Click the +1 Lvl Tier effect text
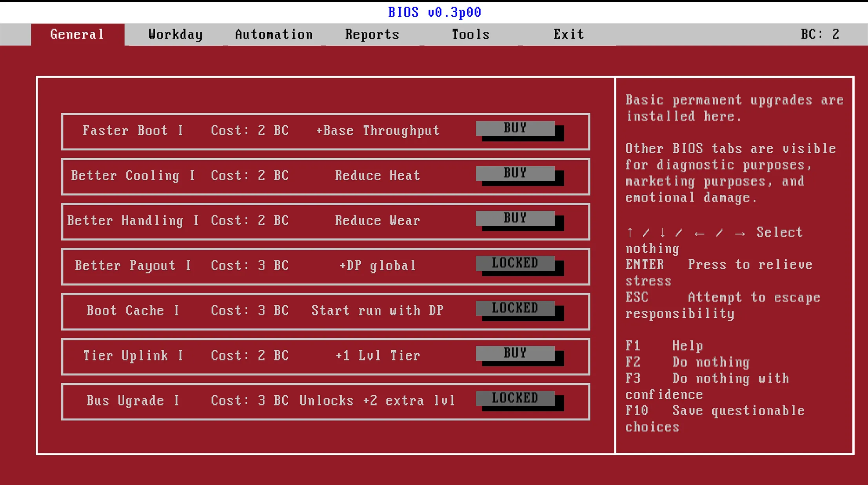Viewport: 868px width, 485px height. click(x=378, y=356)
